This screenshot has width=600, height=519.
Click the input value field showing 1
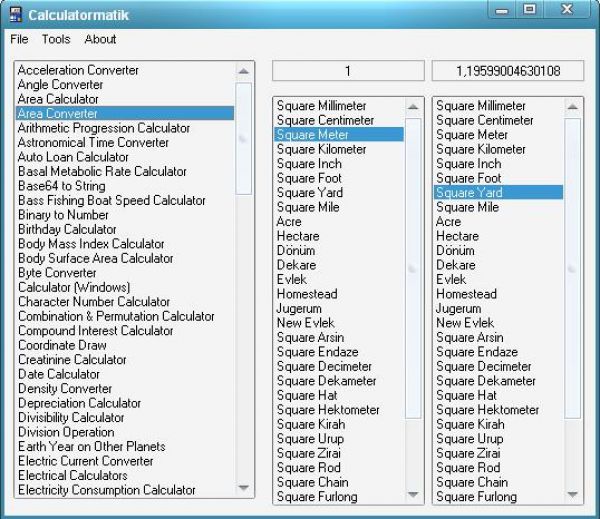point(348,71)
